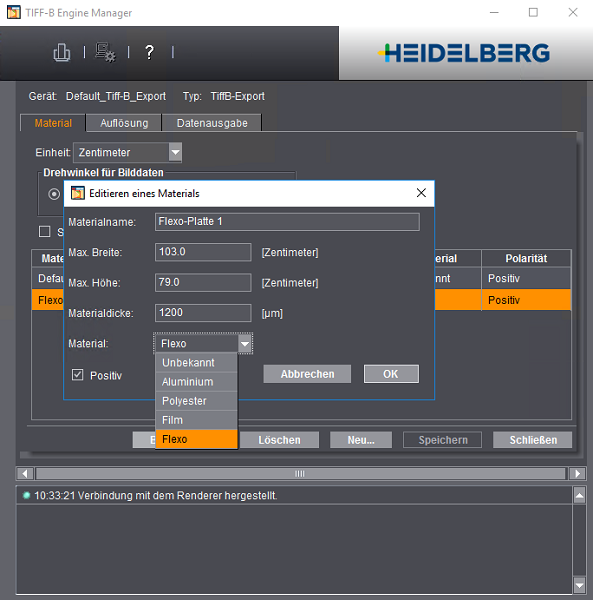Image resolution: width=593 pixels, height=600 pixels.
Task: Confirm the dialog with OK
Action: [x=391, y=374]
